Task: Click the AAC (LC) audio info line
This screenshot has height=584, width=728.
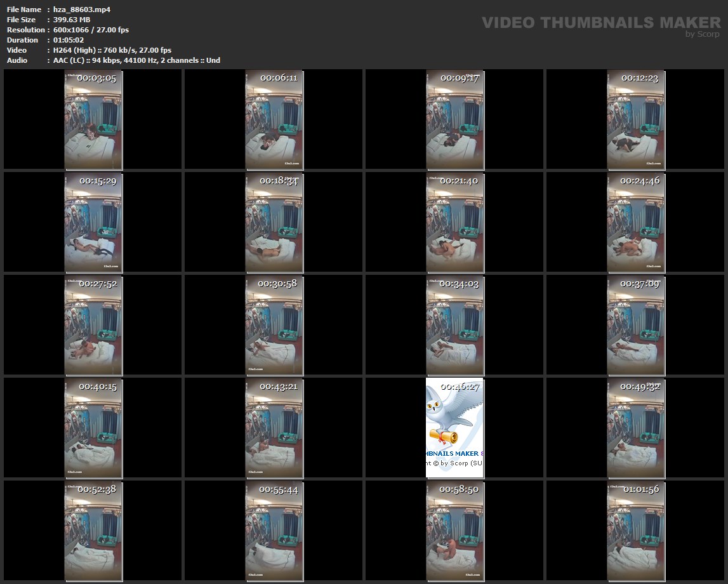Action: [136, 60]
